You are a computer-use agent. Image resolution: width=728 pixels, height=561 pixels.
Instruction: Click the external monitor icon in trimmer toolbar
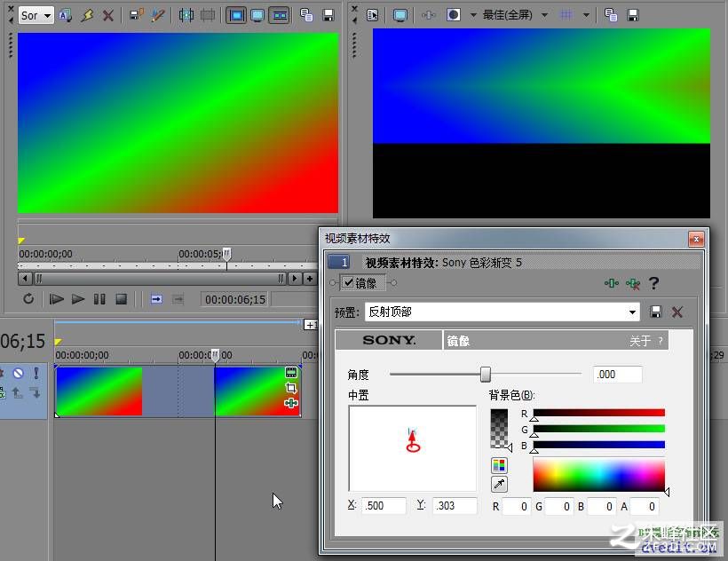[x=257, y=15]
